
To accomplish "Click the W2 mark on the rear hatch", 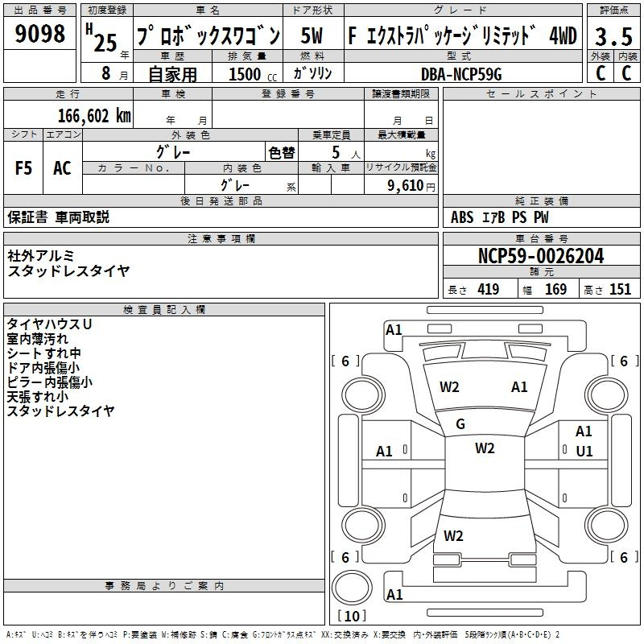I will tap(453, 535).
